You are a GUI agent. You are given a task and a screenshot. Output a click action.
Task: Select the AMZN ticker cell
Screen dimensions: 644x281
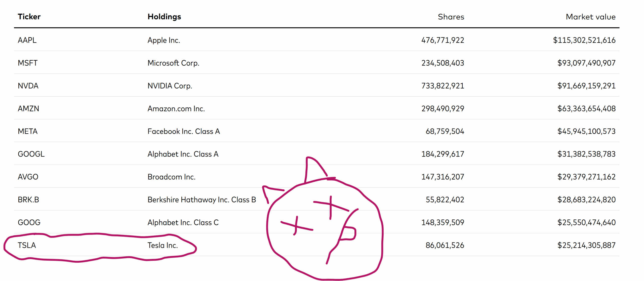click(28, 108)
